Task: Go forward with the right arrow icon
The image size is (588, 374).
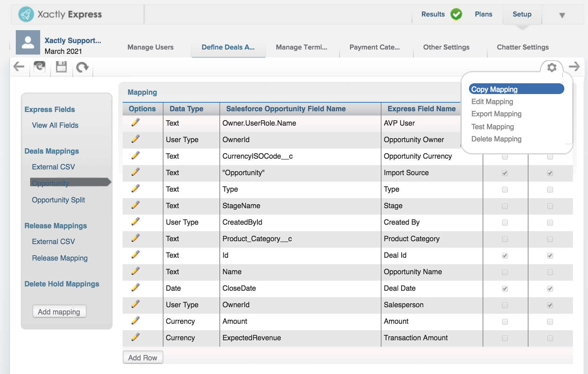Action: pos(574,66)
